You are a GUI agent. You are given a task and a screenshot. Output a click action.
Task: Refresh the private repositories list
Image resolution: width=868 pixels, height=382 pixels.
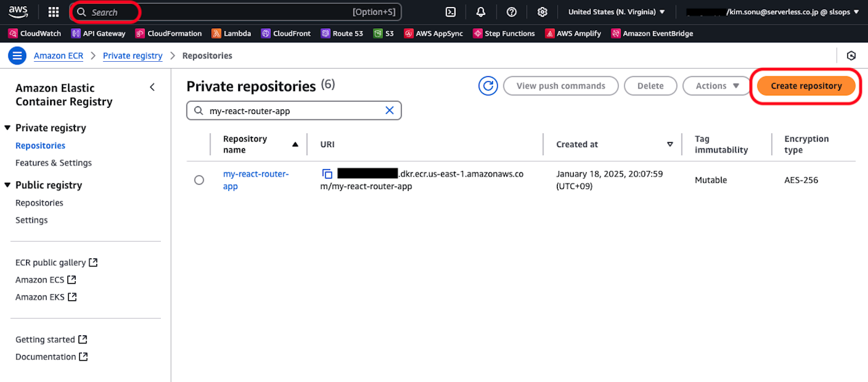coord(488,86)
